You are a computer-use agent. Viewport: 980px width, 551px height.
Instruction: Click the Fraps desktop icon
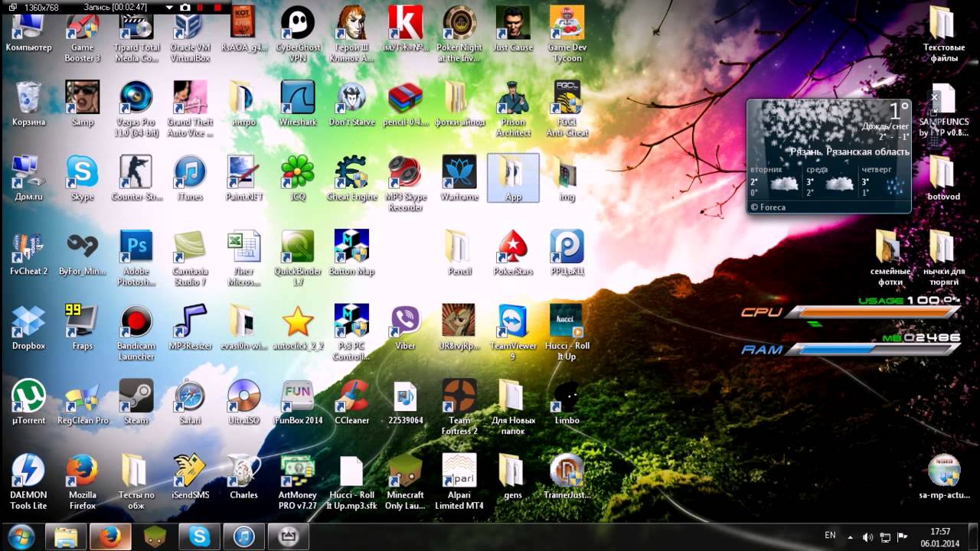[82, 328]
